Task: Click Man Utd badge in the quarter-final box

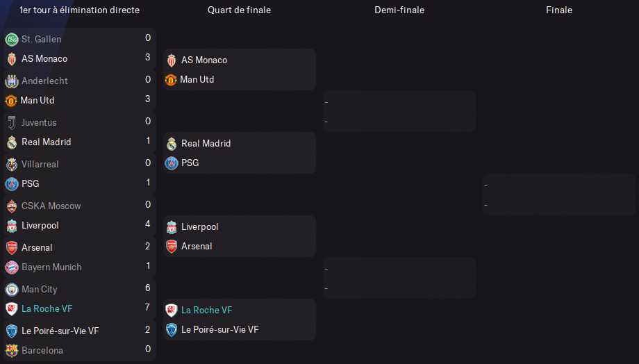Action: [171, 80]
